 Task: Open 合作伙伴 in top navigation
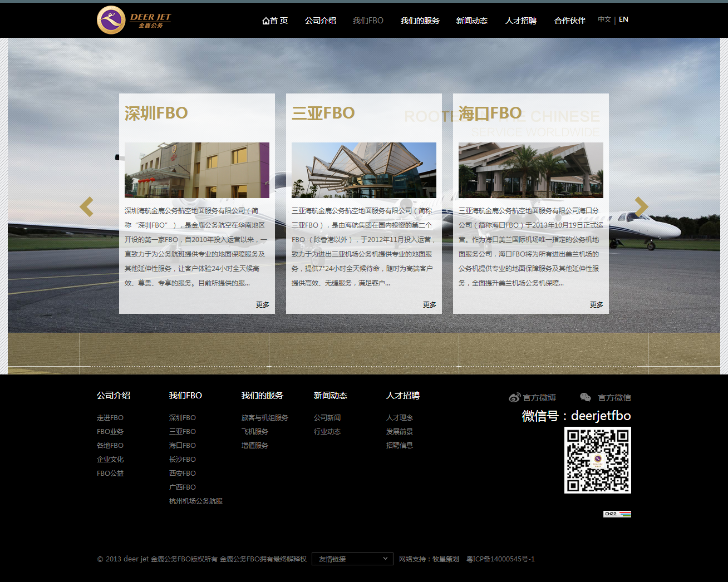570,21
